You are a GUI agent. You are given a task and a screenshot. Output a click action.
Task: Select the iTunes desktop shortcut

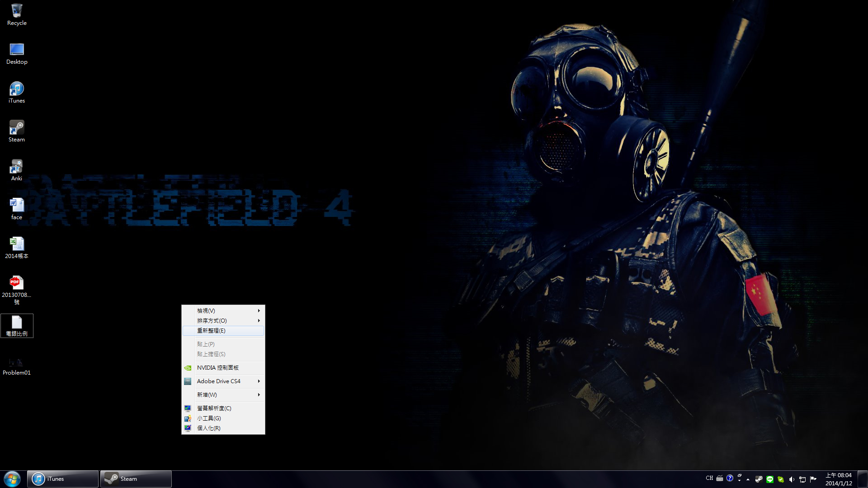[17, 92]
